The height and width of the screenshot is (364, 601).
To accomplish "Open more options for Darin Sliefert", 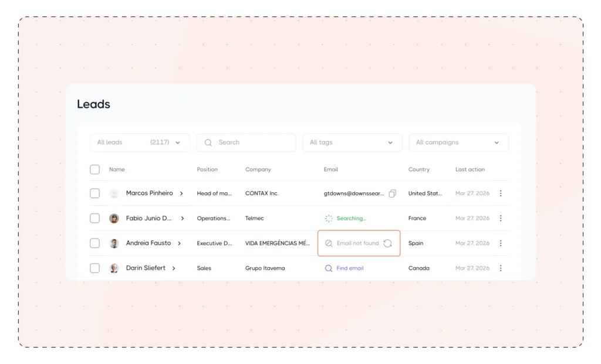I will [x=501, y=268].
